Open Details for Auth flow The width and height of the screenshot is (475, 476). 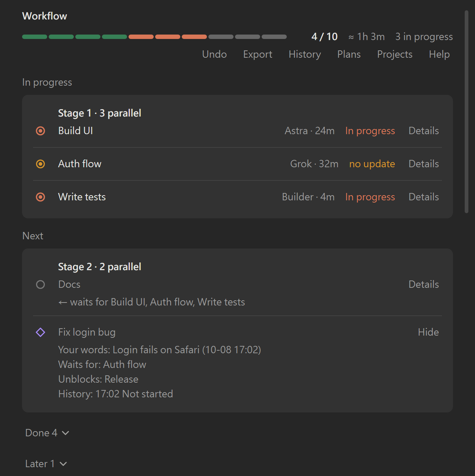[424, 164]
